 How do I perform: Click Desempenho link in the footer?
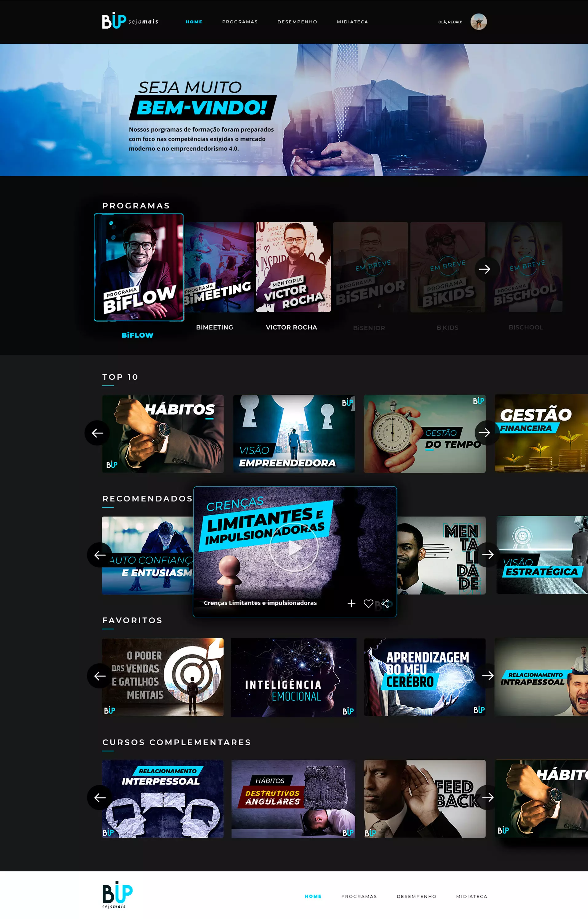click(416, 896)
